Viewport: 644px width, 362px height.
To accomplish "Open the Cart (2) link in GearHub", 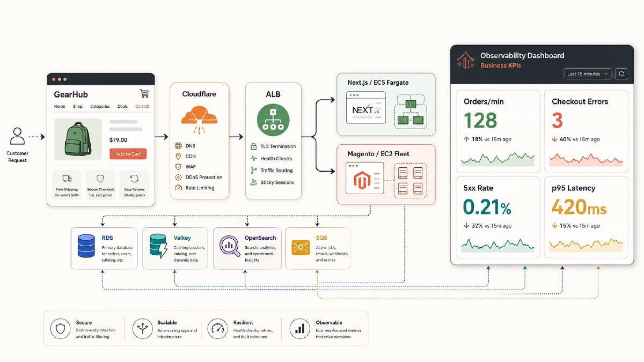I will (x=142, y=107).
